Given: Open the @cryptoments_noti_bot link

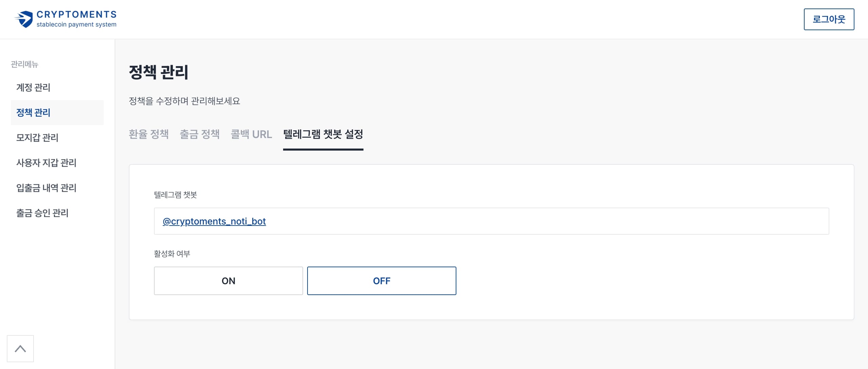Looking at the screenshot, I should coord(214,221).
